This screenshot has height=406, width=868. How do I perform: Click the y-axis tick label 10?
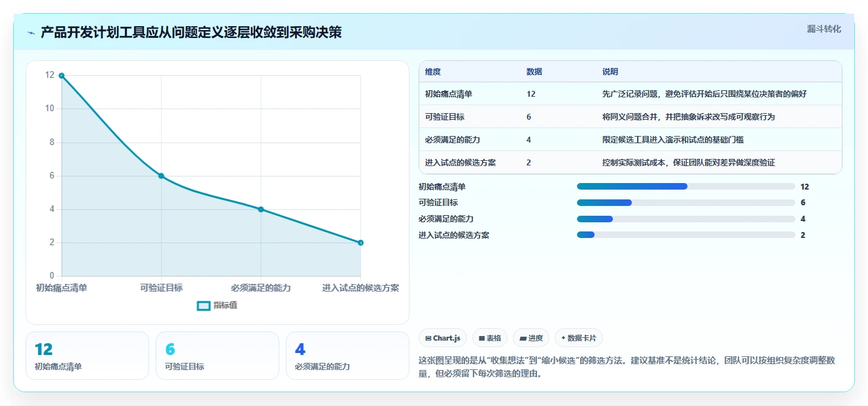50,109
